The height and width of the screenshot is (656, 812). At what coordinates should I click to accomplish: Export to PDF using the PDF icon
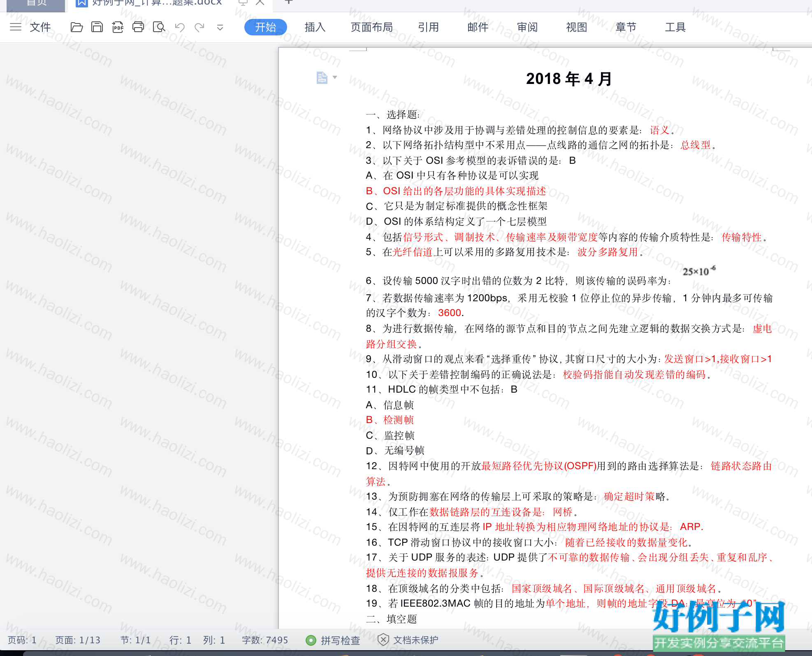pyautogui.click(x=118, y=27)
